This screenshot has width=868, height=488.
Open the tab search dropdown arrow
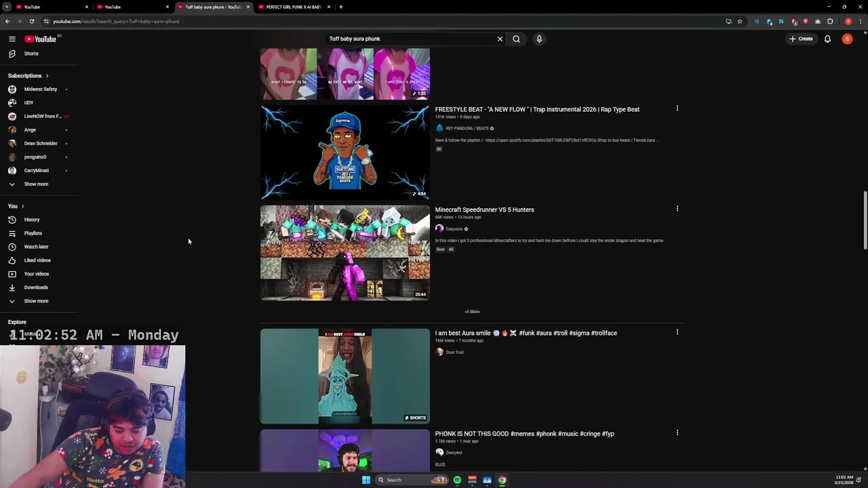[7, 7]
